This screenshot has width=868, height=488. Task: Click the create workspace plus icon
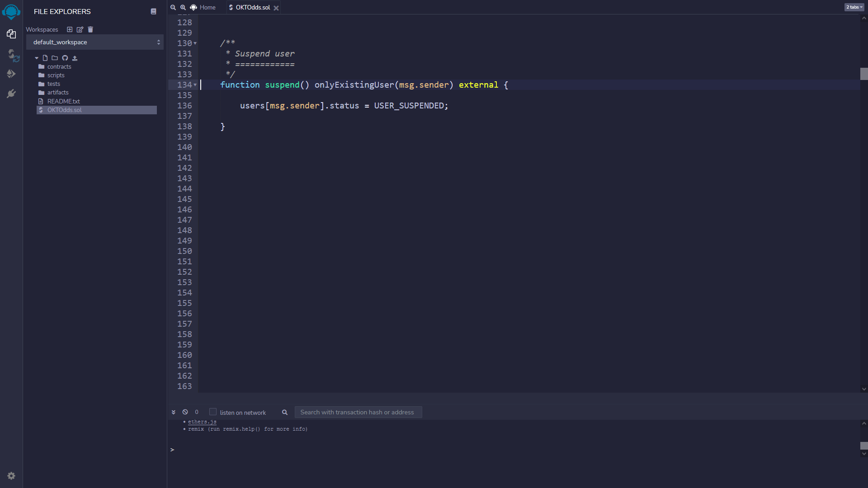70,29
